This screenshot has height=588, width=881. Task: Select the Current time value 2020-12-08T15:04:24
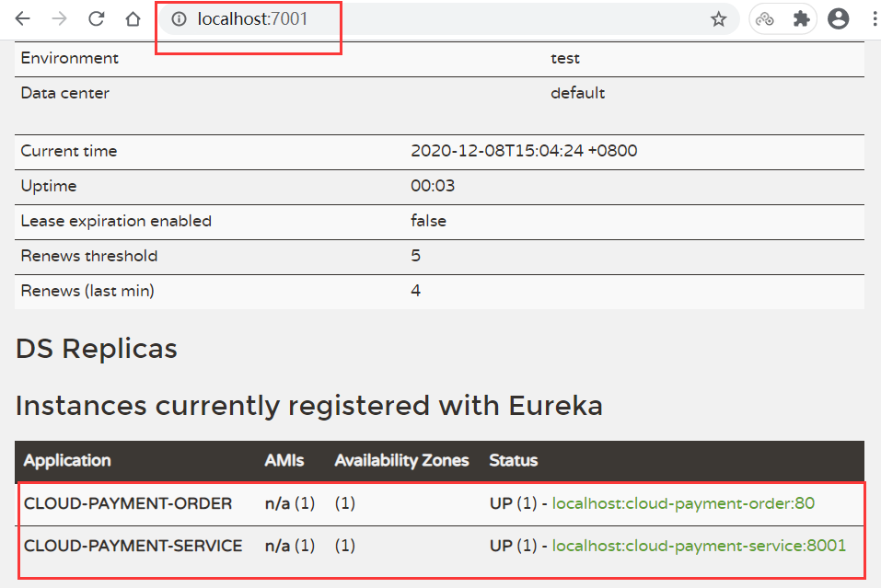[524, 151]
